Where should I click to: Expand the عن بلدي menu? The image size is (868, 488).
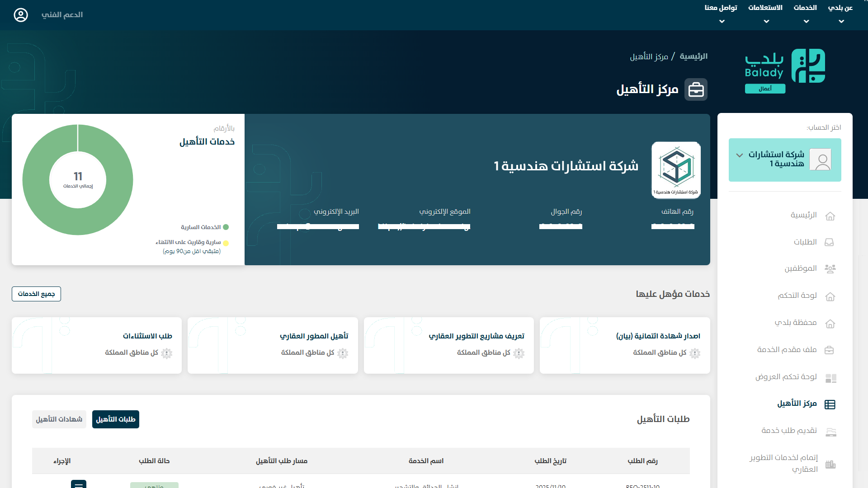pos(840,14)
